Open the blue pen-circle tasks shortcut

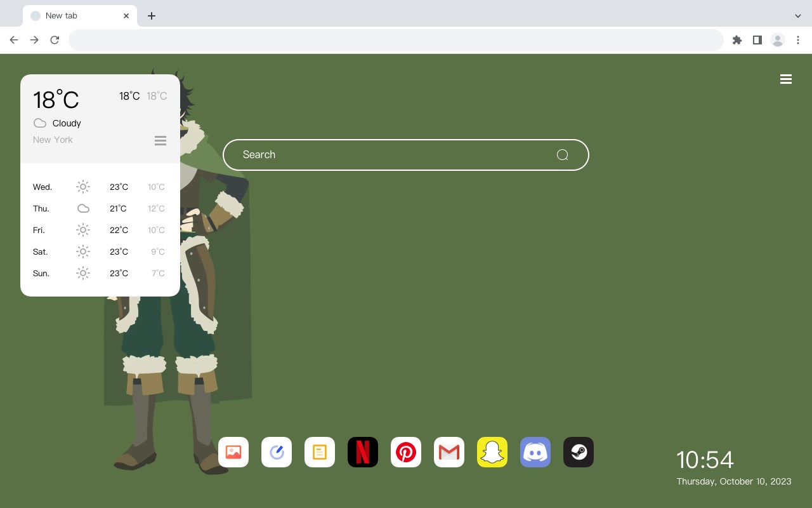[277, 452]
